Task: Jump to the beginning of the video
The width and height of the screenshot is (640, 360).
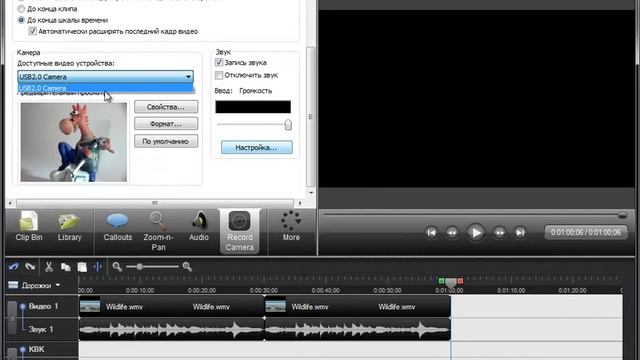Action: [x=431, y=233]
